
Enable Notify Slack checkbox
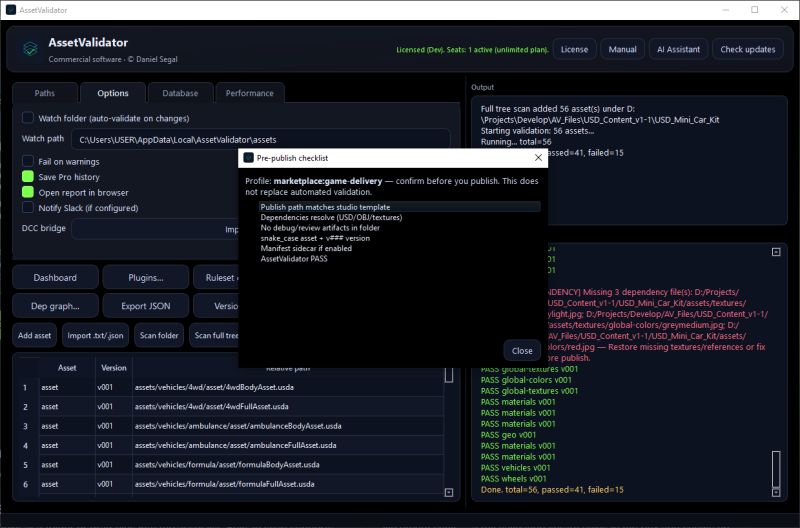click(28, 208)
